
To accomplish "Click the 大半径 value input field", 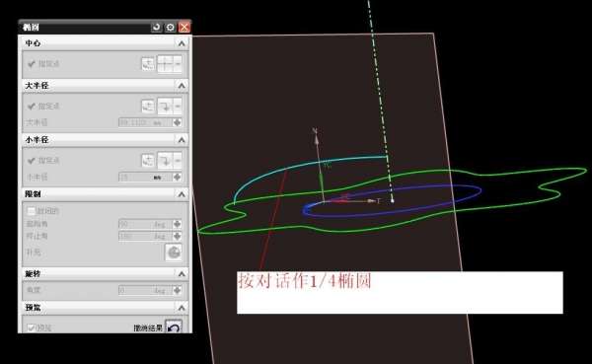I will point(145,122).
